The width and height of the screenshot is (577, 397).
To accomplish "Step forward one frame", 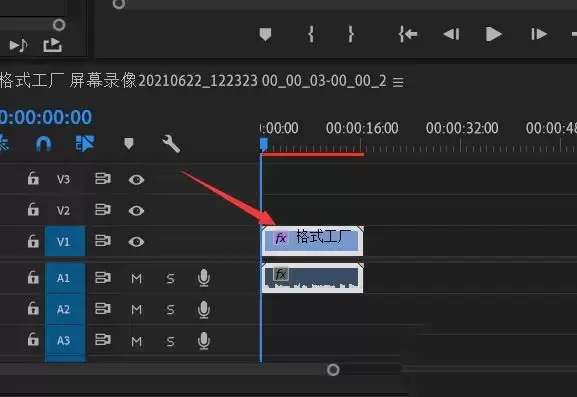I will (538, 34).
